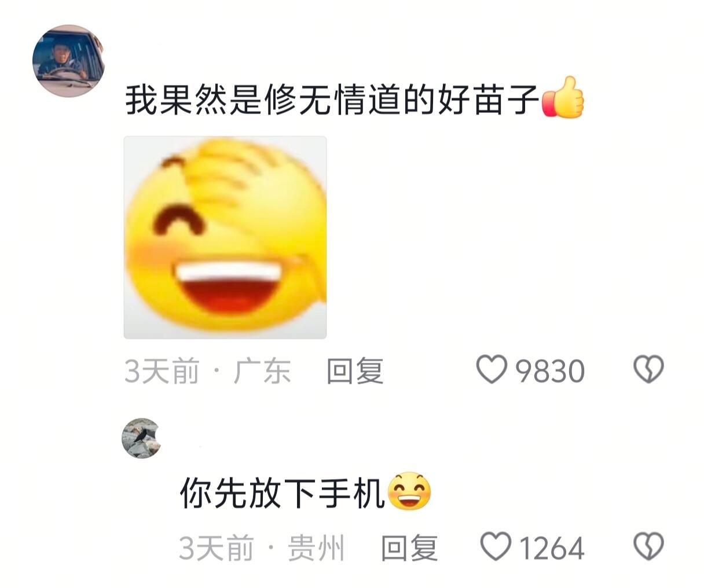Tap the 3天前 timestamp beside 贵州

coord(216,548)
